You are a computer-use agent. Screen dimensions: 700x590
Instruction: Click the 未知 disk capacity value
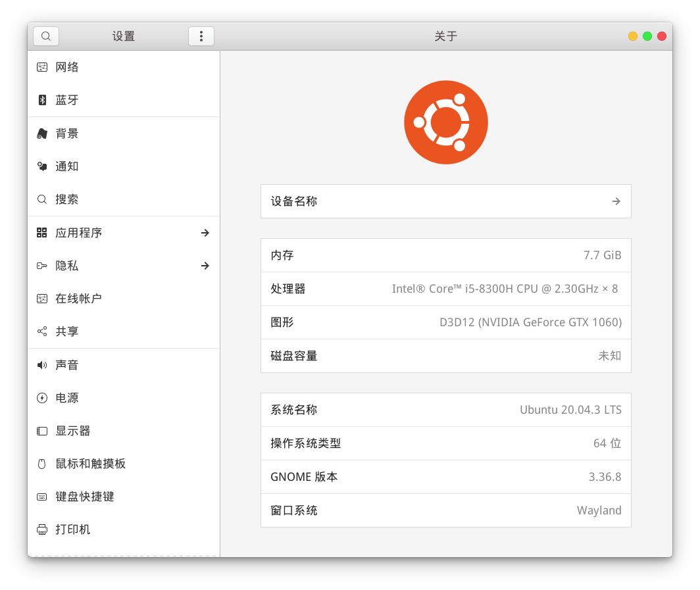[610, 356]
